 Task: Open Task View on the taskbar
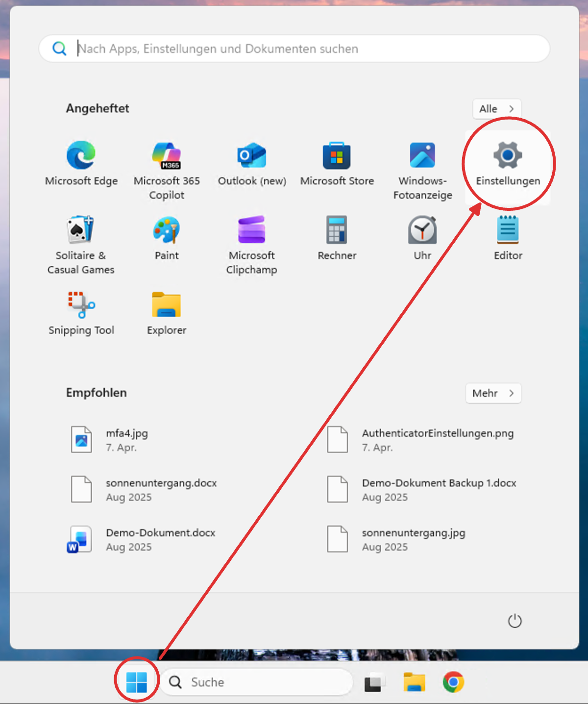tap(373, 682)
